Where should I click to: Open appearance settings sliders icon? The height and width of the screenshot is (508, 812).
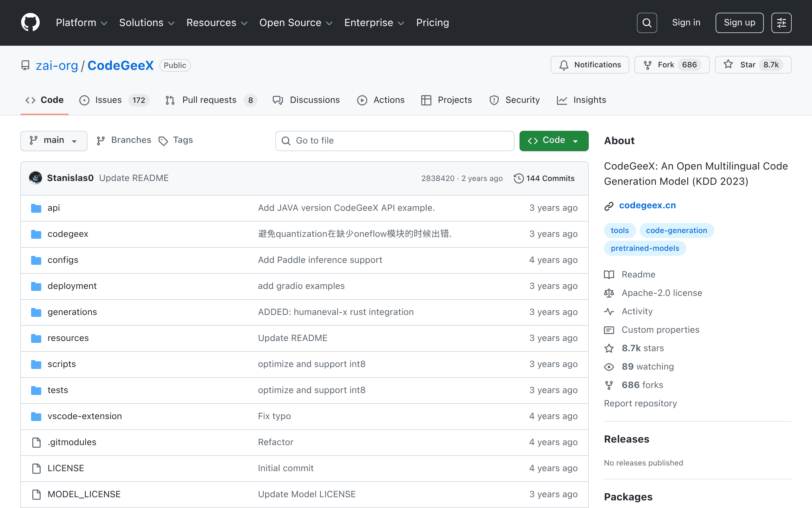[x=781, y=23]
